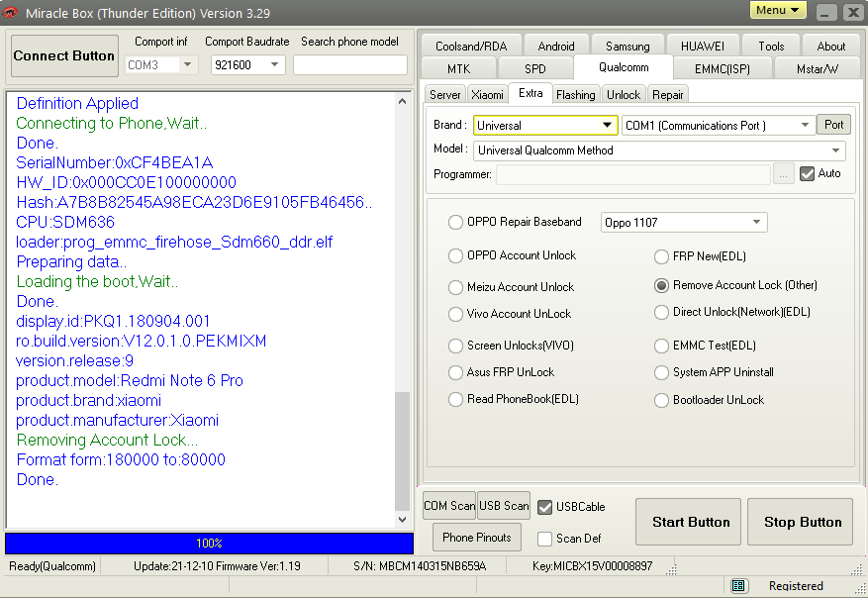Open the Unlock sub-tab
The height and width of the screenshot is (598, 868).
click(624, 95)
